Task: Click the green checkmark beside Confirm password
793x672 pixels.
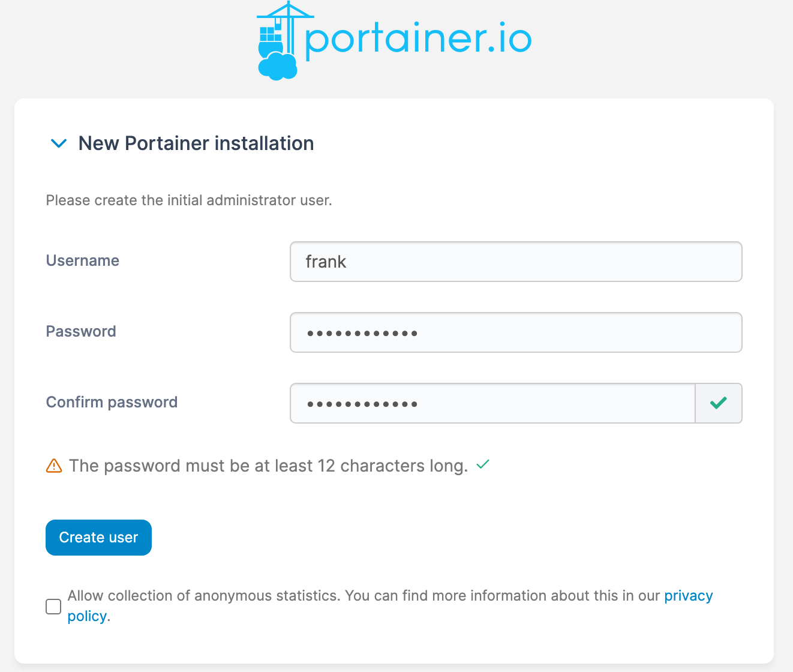Action: point(718,403)
